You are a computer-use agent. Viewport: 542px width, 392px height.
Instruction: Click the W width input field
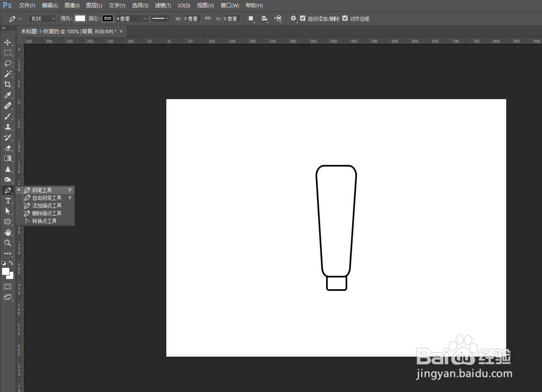pos(192,19)
